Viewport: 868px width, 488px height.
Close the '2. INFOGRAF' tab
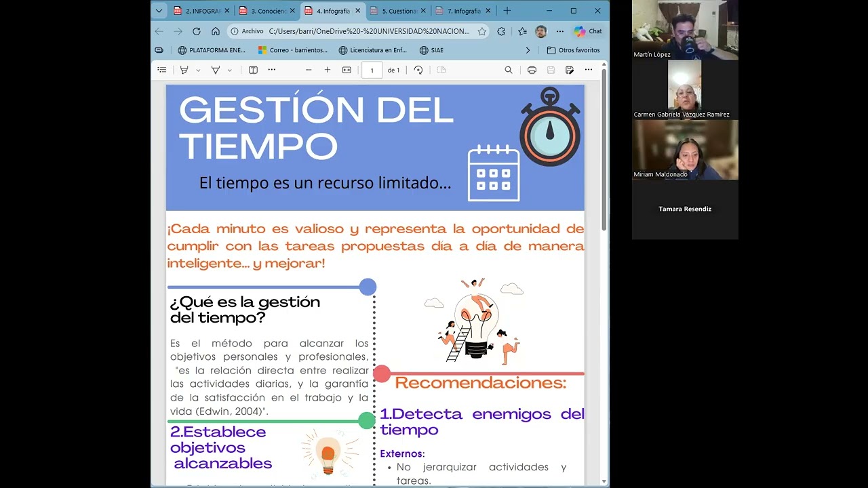(x=226, y=11)
